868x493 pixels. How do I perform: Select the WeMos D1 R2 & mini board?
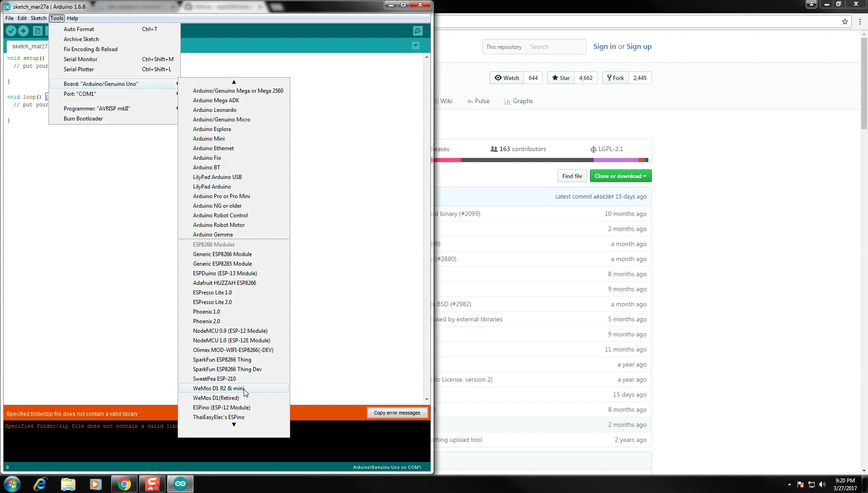[218, 388]
